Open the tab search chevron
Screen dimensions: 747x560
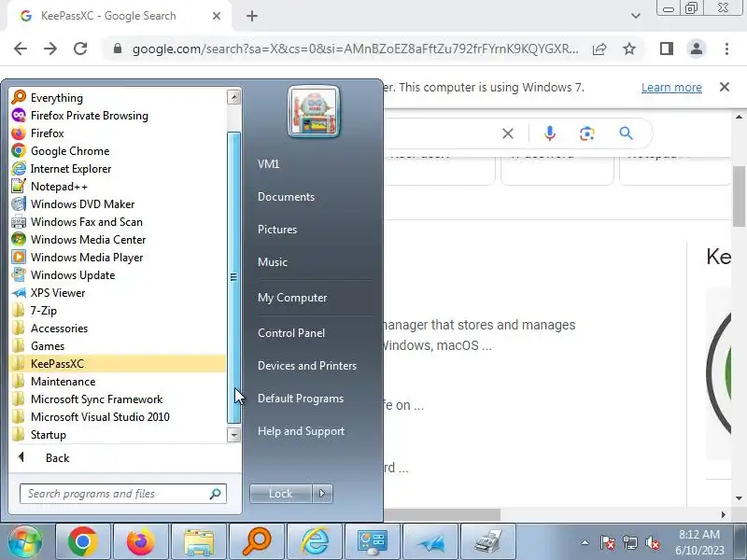pos(635,16)
